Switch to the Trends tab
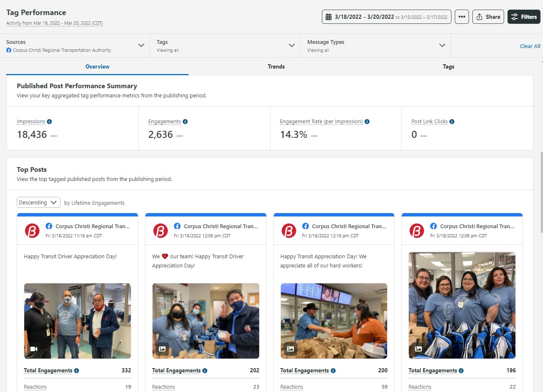Screen dimensions: 543x392 [276, 66]
